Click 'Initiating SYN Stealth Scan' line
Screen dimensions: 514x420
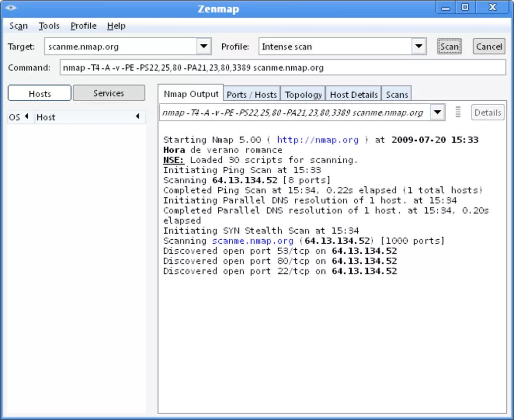point(261,231)
